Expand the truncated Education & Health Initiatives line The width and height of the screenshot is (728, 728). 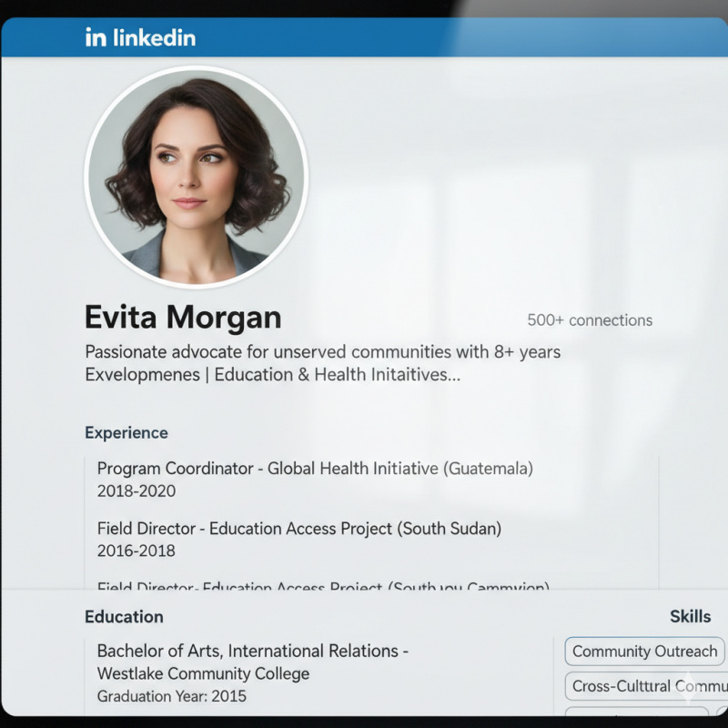(273, 374)
